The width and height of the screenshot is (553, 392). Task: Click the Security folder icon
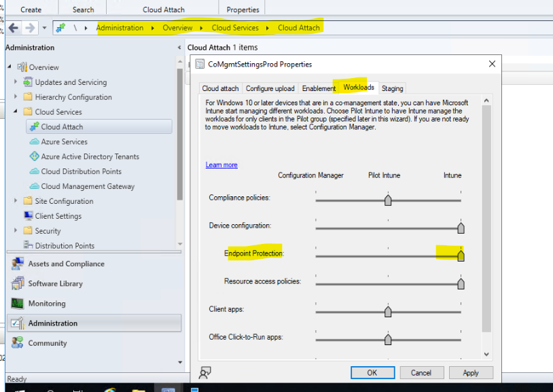[x=28, y=230]
